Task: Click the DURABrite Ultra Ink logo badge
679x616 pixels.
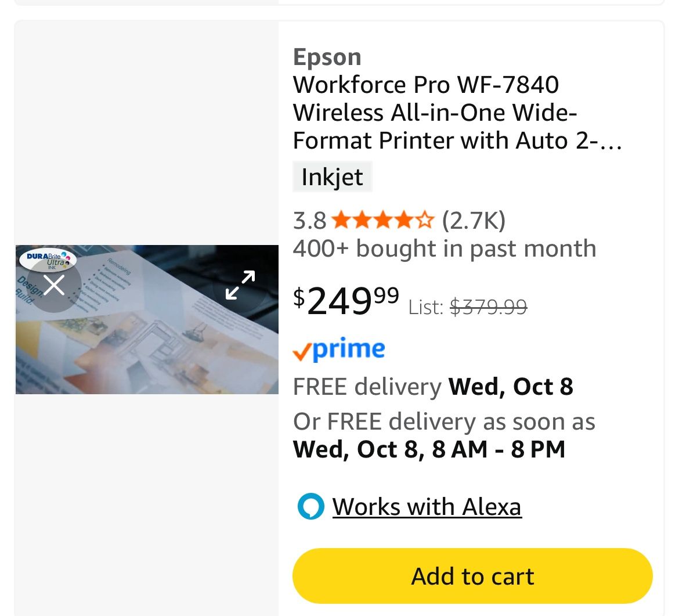Action: click(49, 259)
